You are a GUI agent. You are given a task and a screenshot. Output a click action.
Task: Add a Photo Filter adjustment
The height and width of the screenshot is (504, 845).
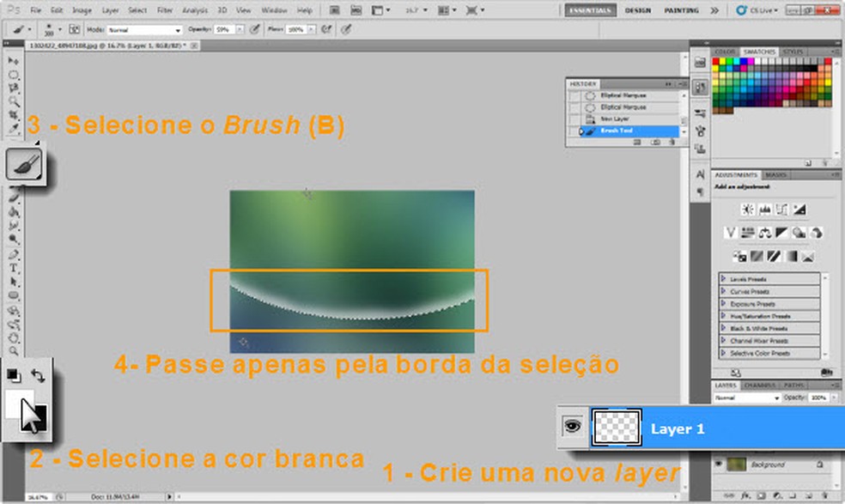click(x=799, y=233)
